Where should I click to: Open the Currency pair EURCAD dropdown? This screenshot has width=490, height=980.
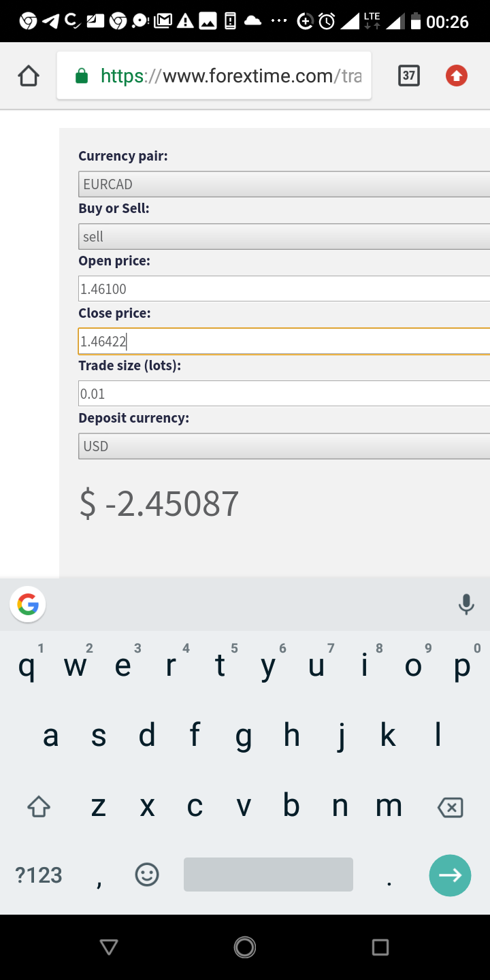pos(284,184)
